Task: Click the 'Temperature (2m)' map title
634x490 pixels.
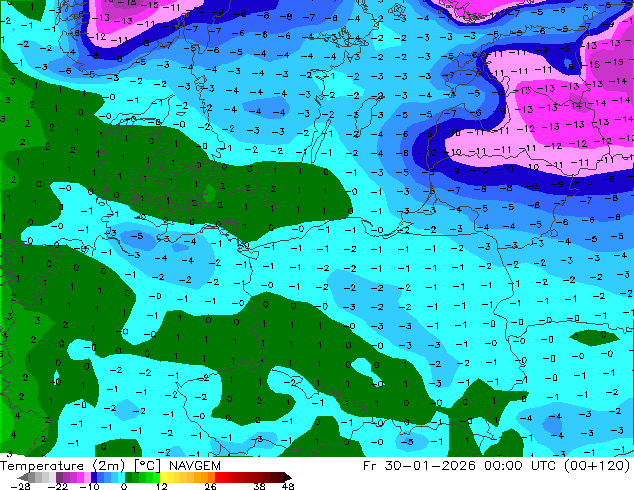Action: pos(63,466)
